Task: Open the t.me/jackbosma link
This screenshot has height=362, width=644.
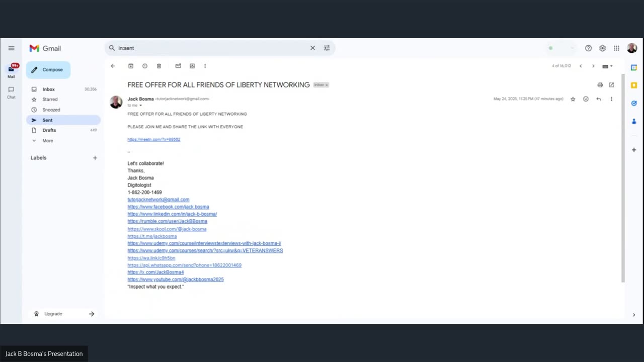Action: [x=152, y=236]
